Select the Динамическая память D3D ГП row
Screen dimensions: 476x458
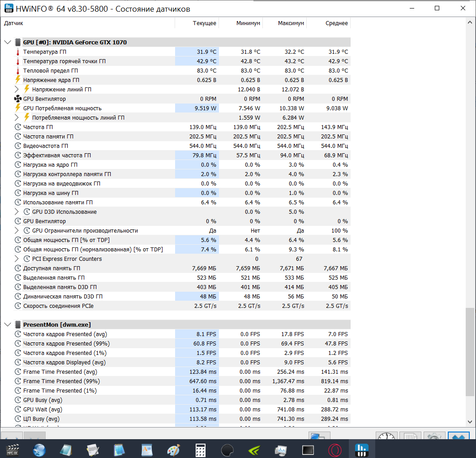click(x=182, y=296)
